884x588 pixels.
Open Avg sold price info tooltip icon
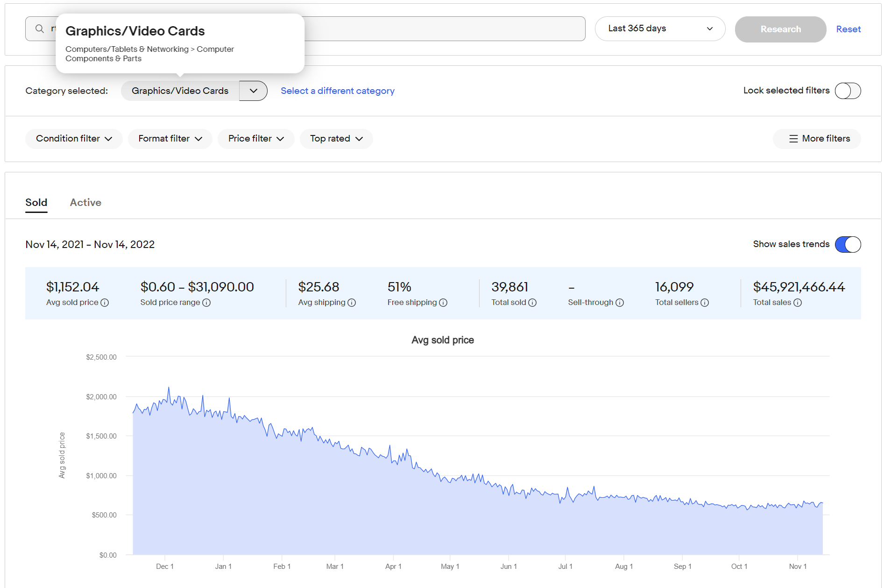(105, 303)
